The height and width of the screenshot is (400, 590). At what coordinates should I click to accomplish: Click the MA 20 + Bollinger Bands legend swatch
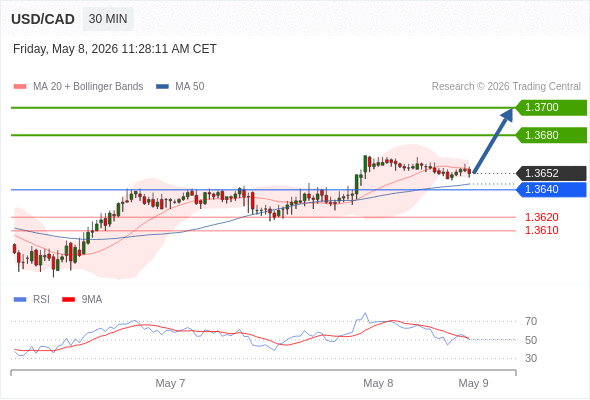point(20,87)
